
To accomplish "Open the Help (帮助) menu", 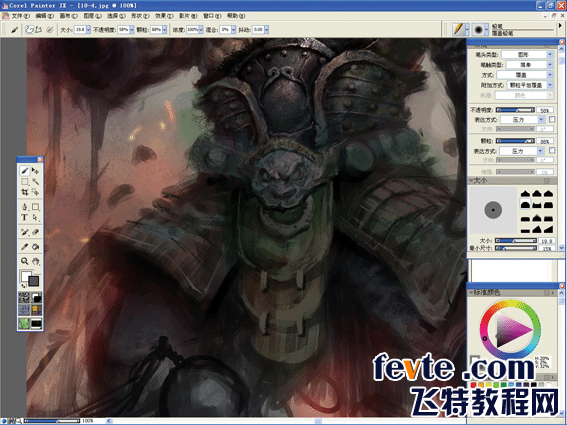I will click(236, 16).
